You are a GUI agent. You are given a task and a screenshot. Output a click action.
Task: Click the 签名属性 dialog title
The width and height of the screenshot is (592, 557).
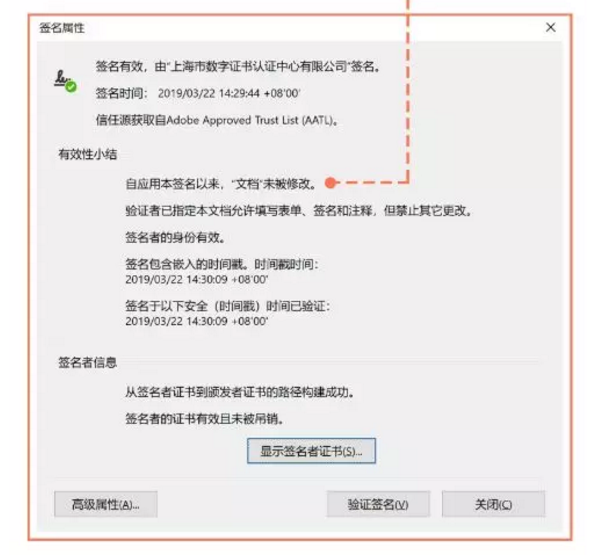[x=62, y=28]
